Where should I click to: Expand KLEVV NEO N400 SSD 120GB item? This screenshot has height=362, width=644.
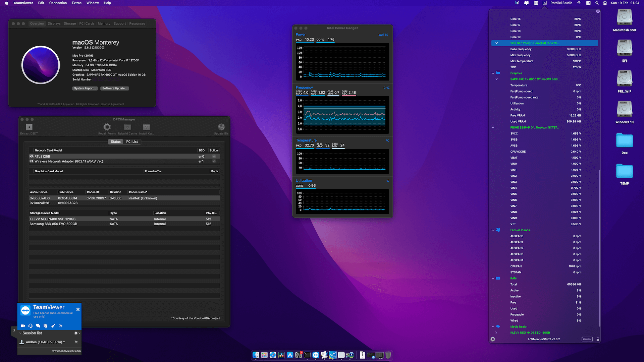click(x=496, y=333)
